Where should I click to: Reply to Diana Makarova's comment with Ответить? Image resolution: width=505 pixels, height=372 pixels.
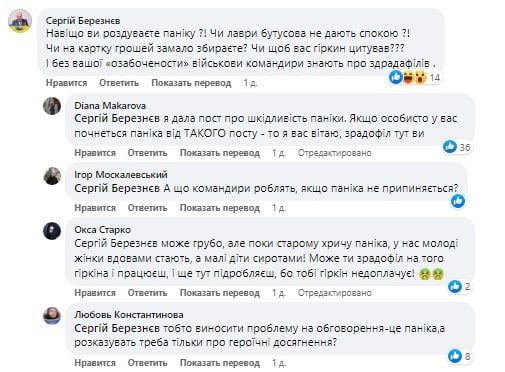pyautogui.click(x=147, y=153)
